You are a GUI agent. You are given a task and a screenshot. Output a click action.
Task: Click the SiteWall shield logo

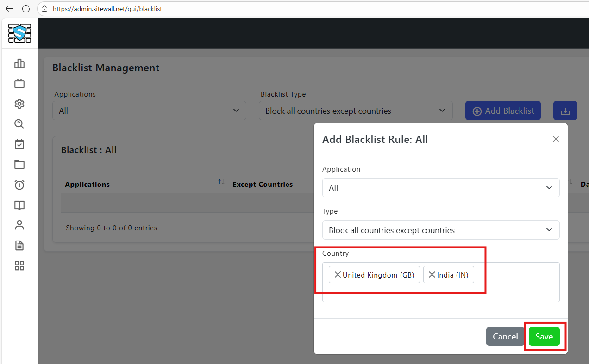(19, 33)
